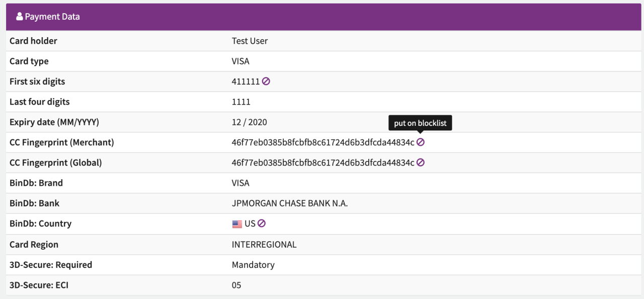Click the US flag icon

pos(237,224)
